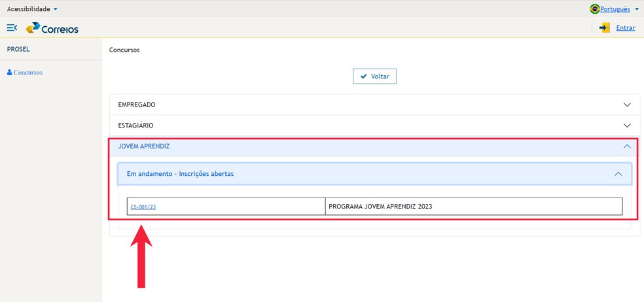Click the Correios logo
Screen dimensions: 644x302
pos(52,28)
